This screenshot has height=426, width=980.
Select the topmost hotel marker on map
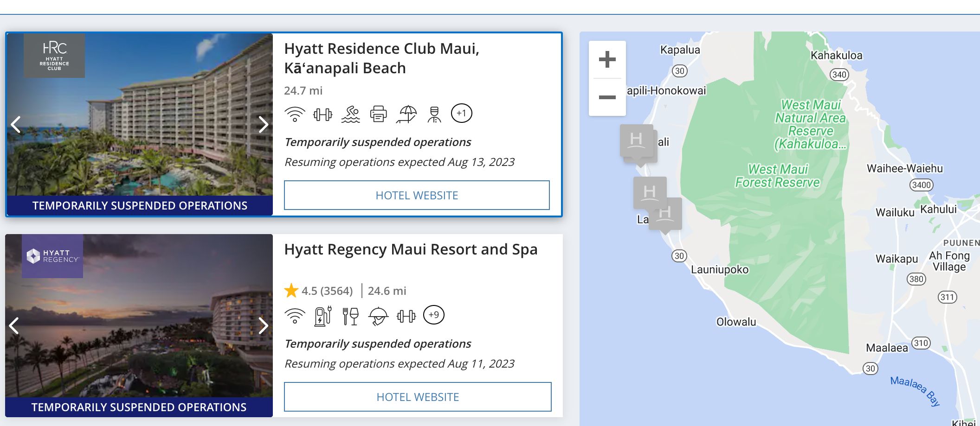(x=636, y=140)
